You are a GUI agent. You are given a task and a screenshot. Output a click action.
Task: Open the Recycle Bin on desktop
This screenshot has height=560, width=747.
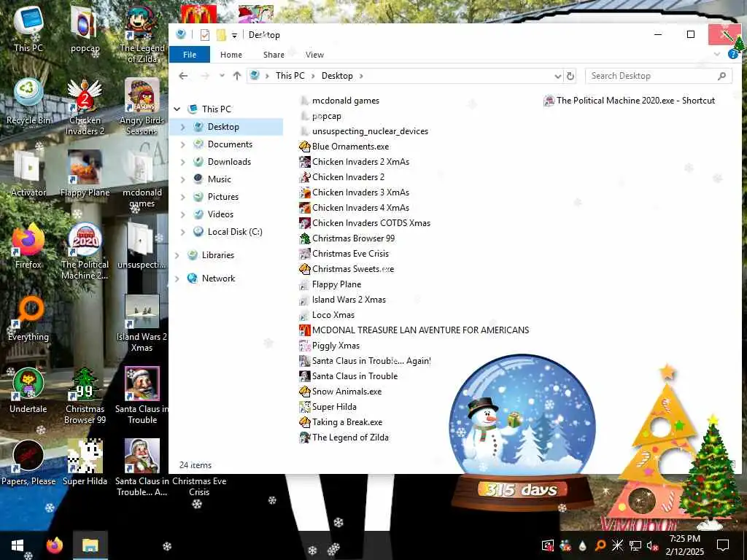point(28,102)
